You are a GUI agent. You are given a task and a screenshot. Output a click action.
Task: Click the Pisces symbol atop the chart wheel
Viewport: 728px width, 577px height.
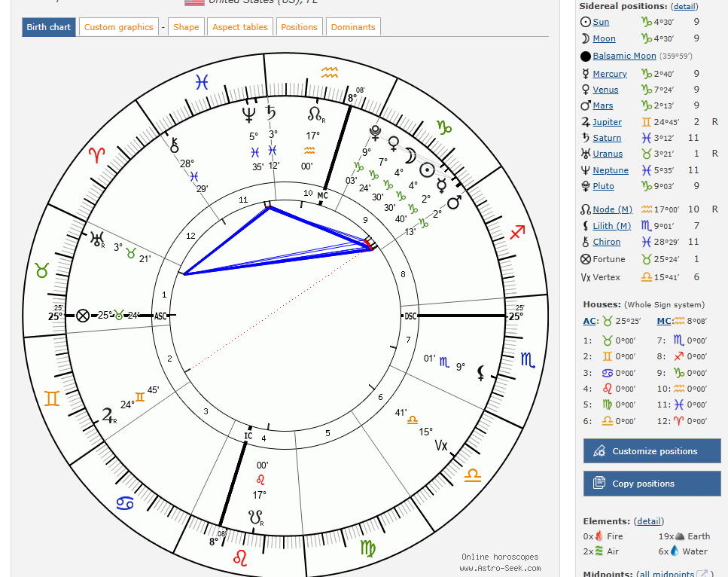[201, 82]
